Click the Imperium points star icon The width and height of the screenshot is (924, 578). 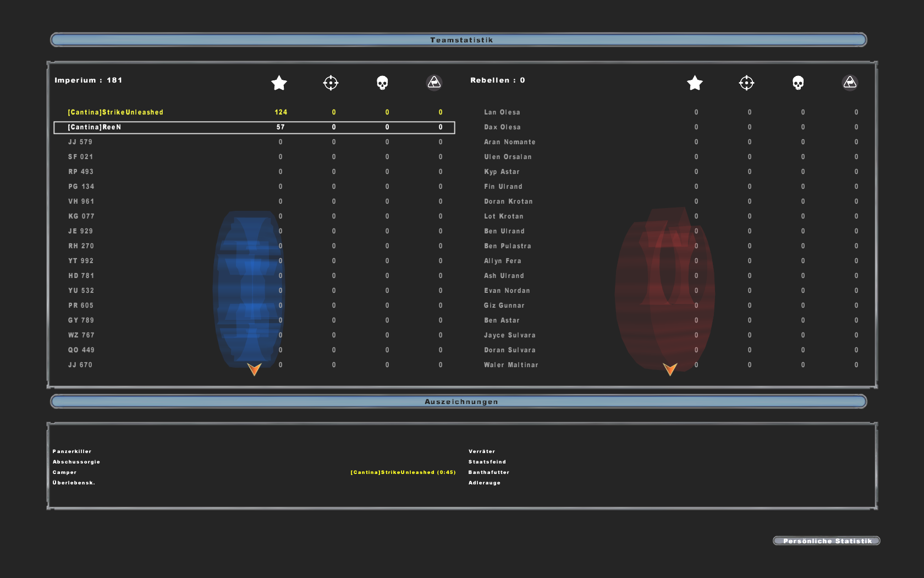(x=279, y=83)
